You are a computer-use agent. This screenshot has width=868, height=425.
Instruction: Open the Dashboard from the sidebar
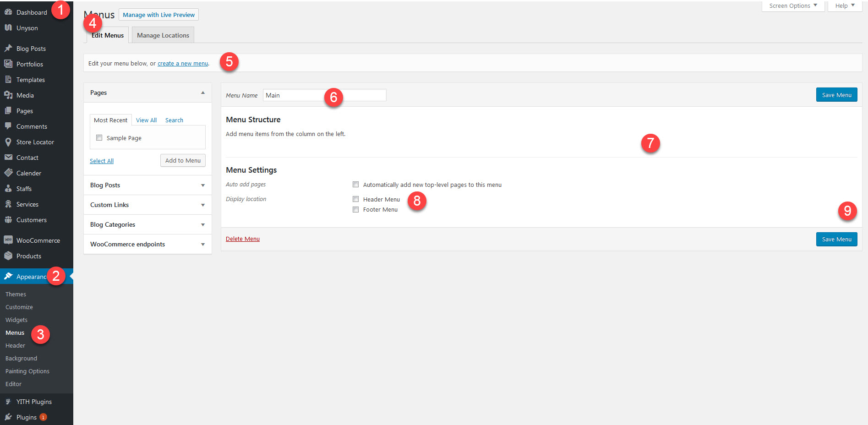point(8,12)
